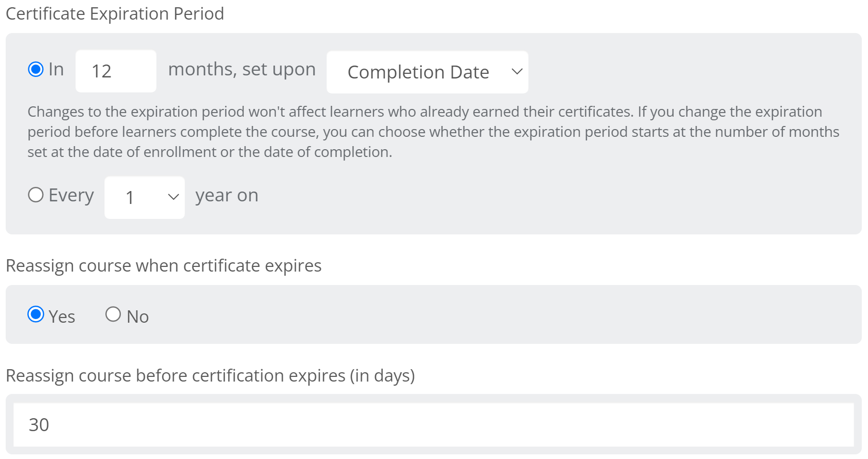Click the "Certificate Expiration Period" heading
The image size is (868, 459).
pos(115,13)
